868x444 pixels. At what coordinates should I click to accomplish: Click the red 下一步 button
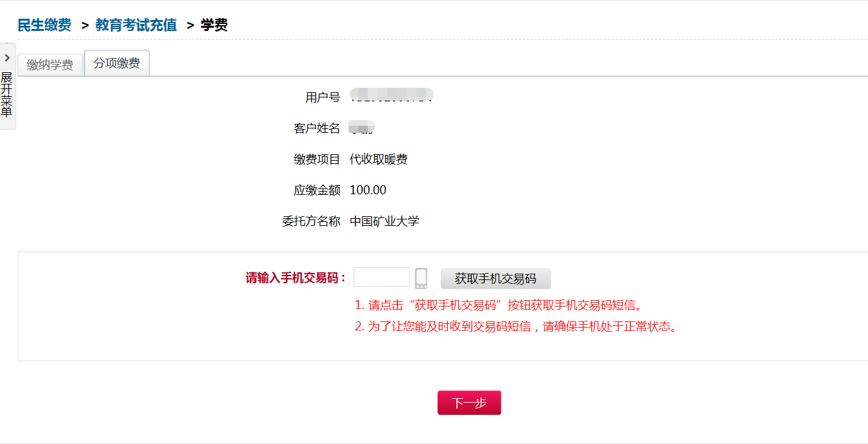coord(469,403)
